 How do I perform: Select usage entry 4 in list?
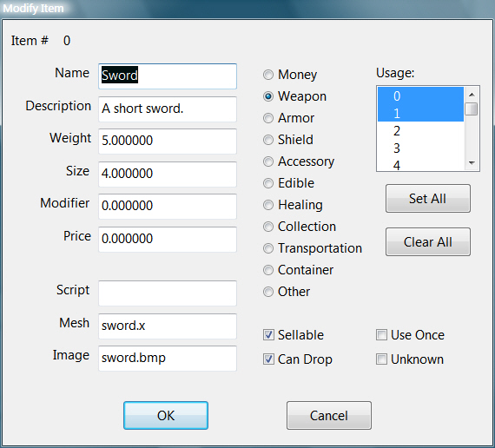coord(420,164)
